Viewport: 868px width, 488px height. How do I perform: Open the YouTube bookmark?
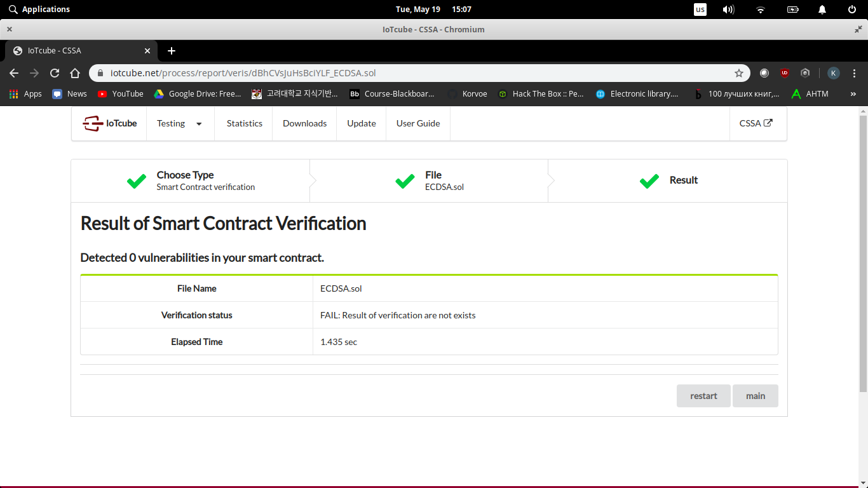120,94
